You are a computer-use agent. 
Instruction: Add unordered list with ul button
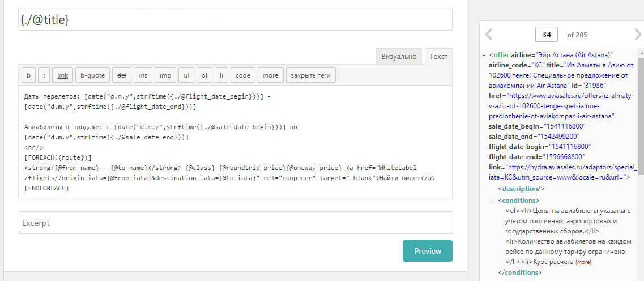186,75
